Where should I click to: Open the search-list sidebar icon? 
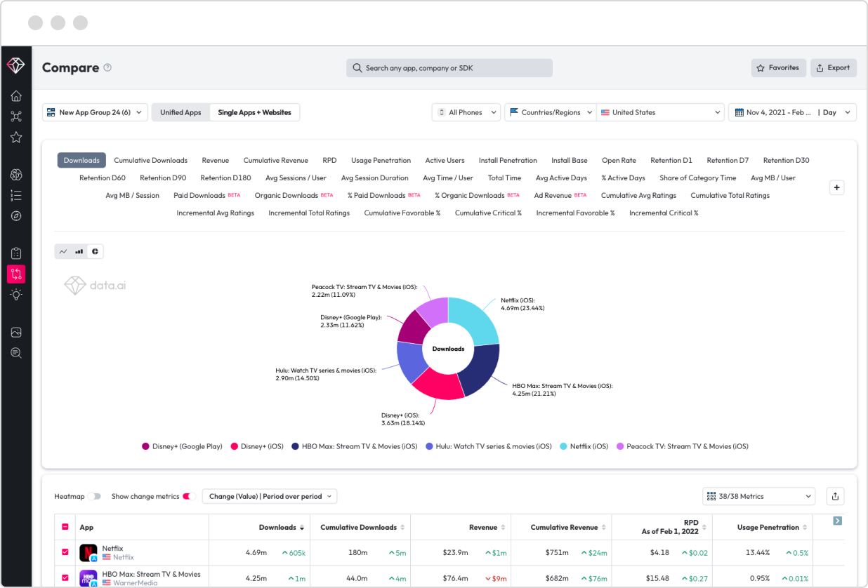tap(16, 353)
